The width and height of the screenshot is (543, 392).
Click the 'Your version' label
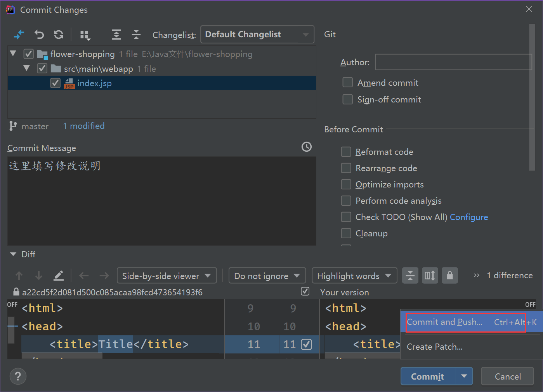coord(345,292)
